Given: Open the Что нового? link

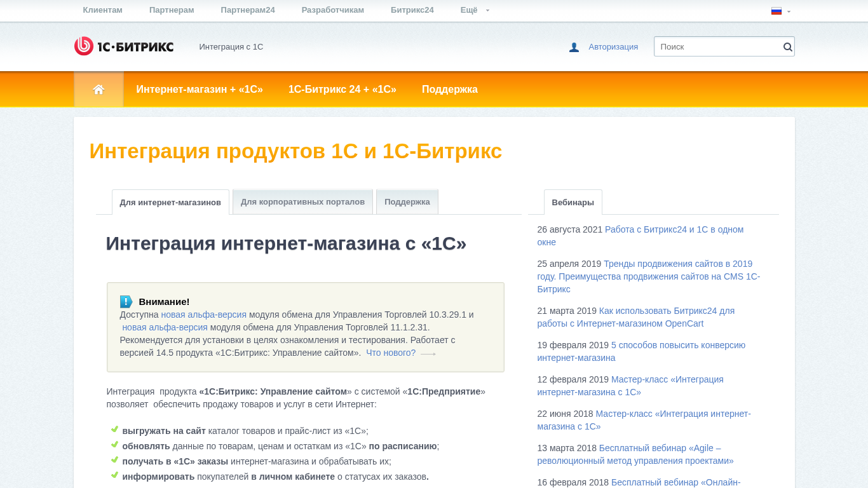Looking at the screenshot, I should tap(391, 353).
